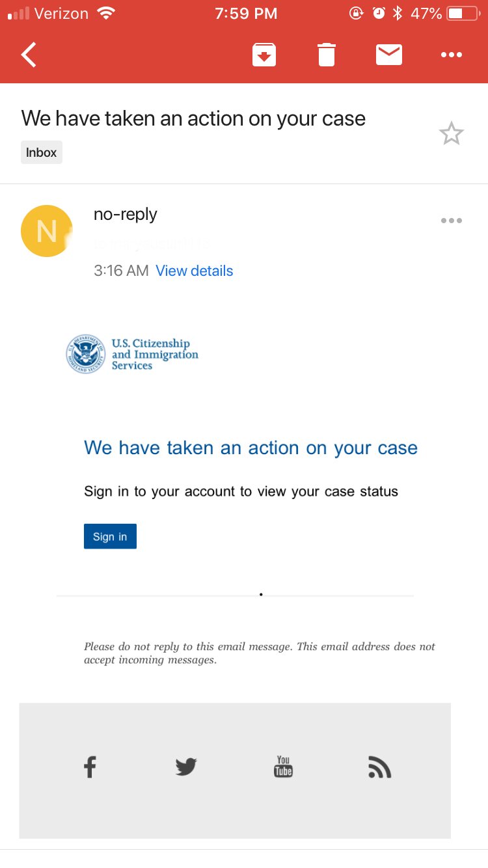
Task: Open the Twitter icon in the footer
Action: coord(186,768)
